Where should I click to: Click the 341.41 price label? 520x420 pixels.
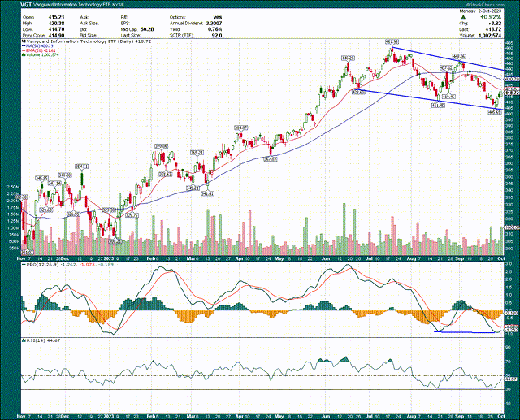[208, 193]
